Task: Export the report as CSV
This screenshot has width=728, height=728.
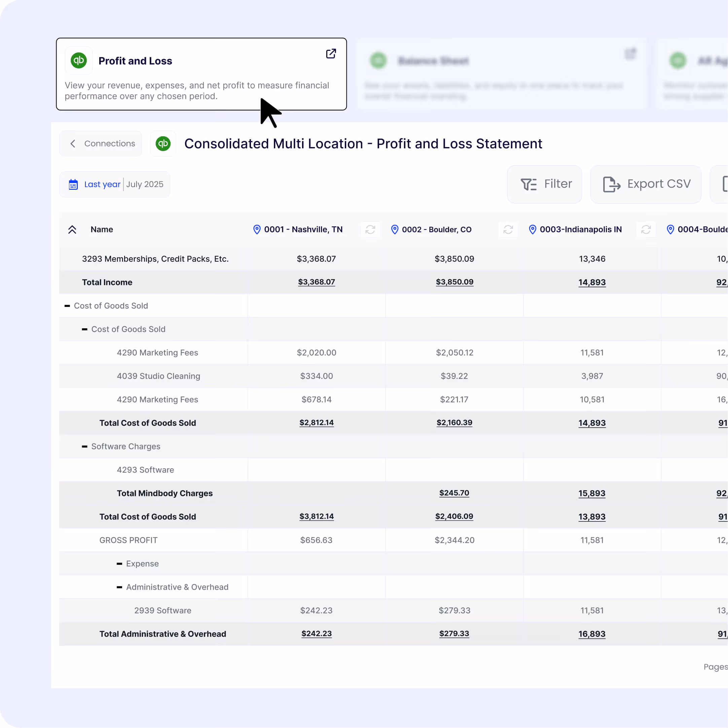Action: (646, 184)
